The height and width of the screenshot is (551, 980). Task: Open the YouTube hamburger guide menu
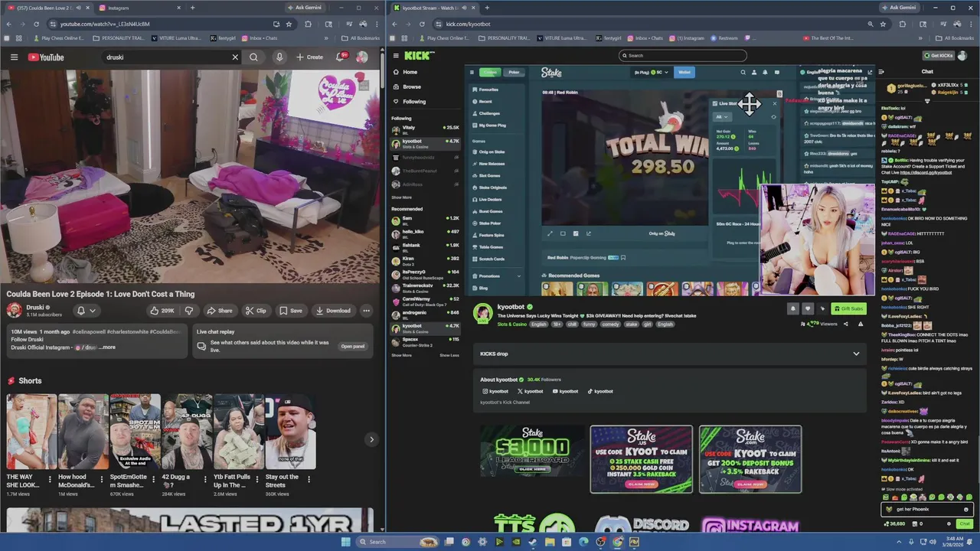[14, 57]
